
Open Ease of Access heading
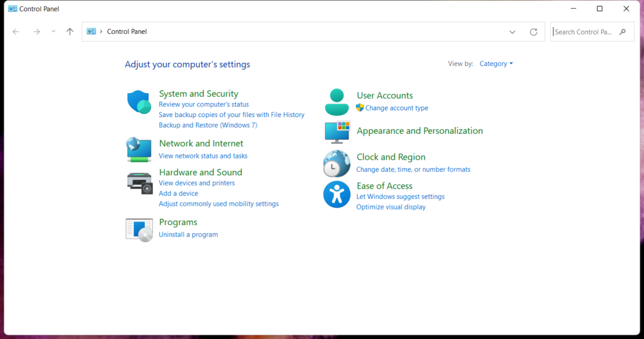click(x=384, y=186)
